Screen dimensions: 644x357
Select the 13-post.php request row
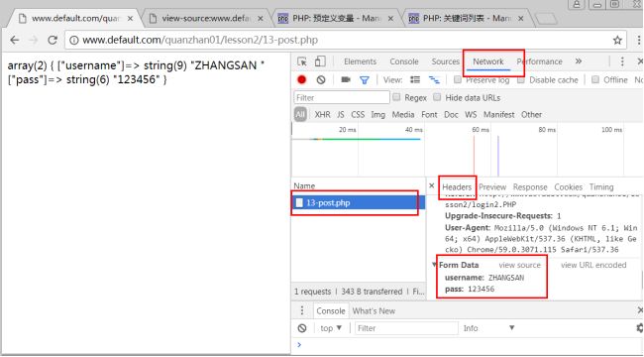click(358, 202)
